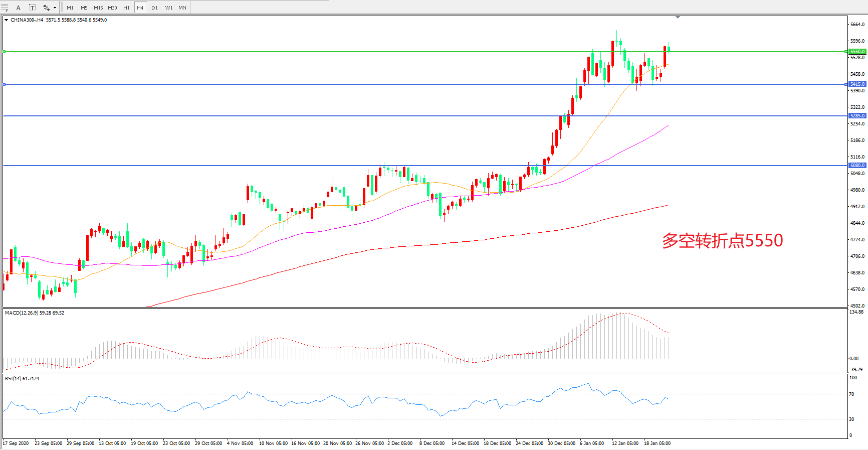
Task: Click the Fibonacci dotted-lines tool icon
Action: 5,8
